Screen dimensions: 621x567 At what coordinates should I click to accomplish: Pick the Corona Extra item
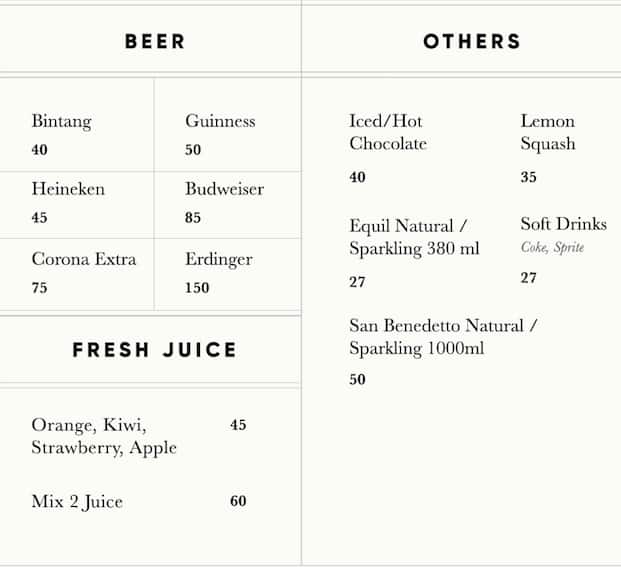pyautogui.click(x=83, y=259)
